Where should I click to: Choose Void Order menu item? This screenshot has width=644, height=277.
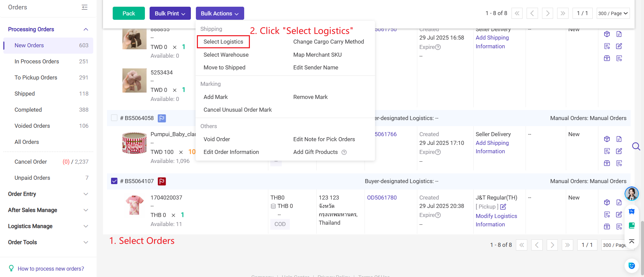pyautogui.click(x=217, y=139)
